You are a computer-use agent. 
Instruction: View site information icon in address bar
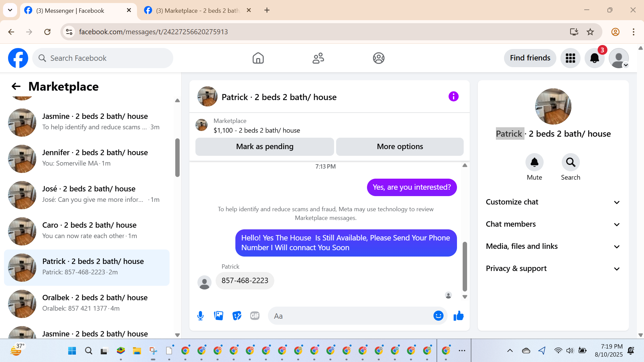coord(69,32)
